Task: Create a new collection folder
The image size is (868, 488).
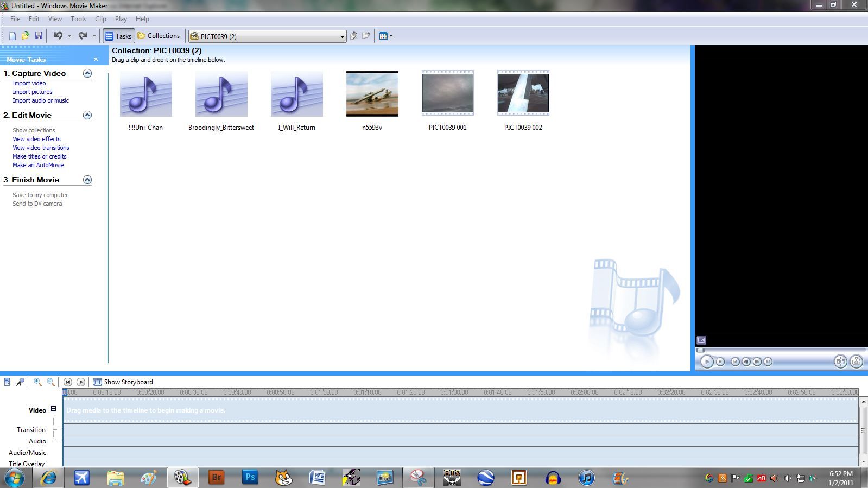Action: (x=366, y=36)
